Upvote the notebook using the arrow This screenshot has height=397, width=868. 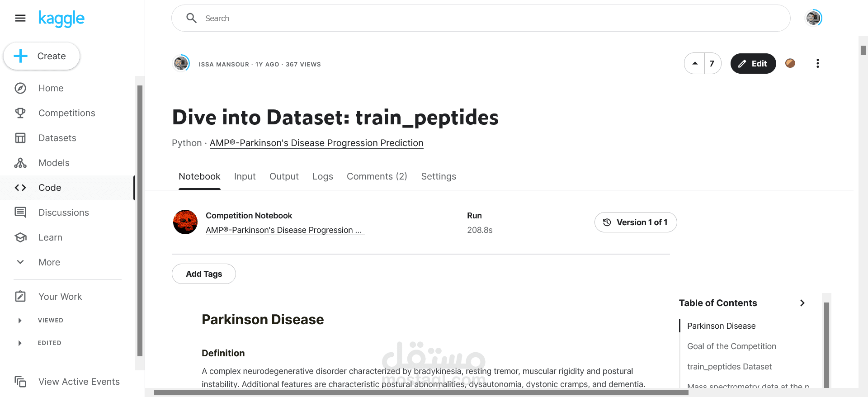click(x=694, y=63)
